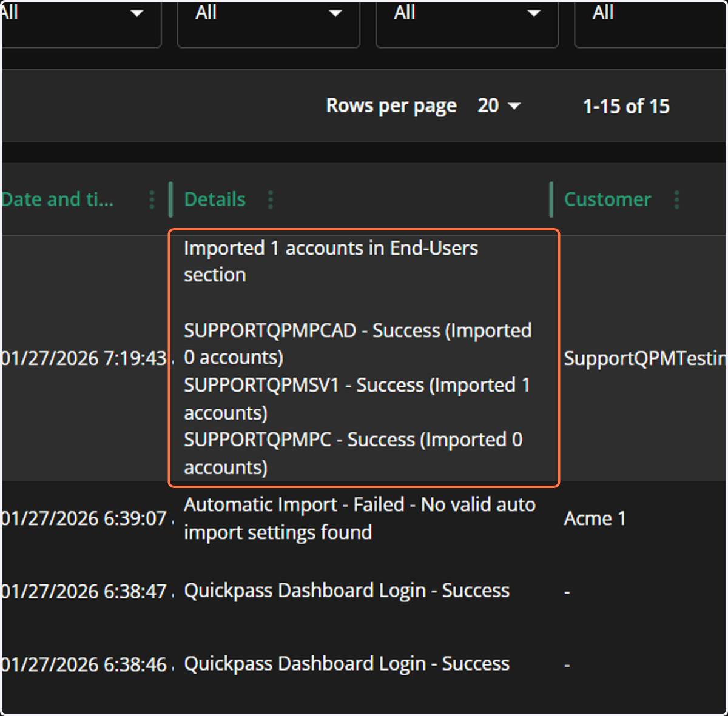Sort by the Customer column header

click(607, 199)
